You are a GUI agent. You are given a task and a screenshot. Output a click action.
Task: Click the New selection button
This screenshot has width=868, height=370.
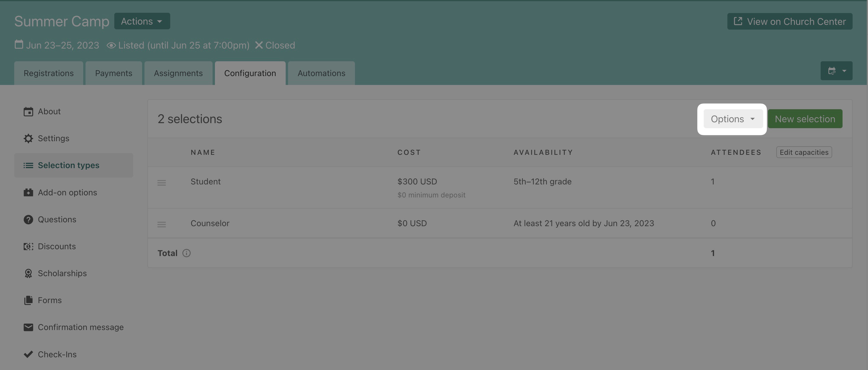(805, 119)
